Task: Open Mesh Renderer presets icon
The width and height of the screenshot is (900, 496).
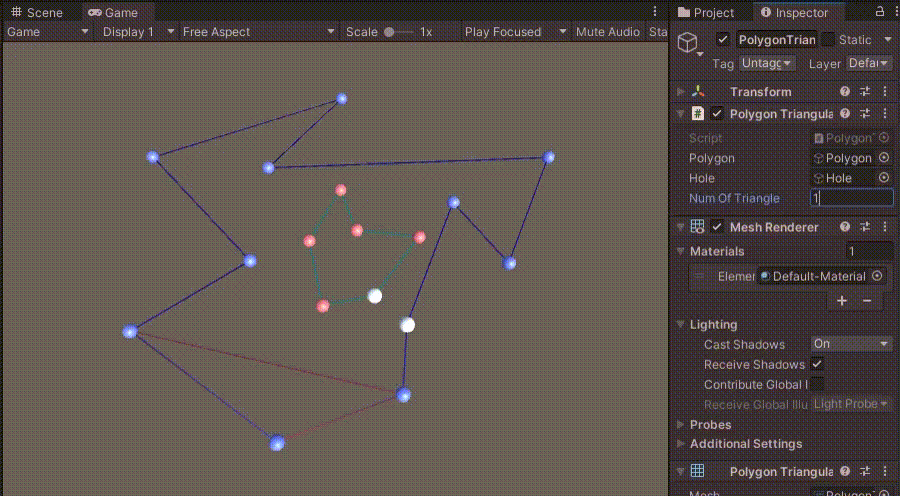Action: [865, 227]
